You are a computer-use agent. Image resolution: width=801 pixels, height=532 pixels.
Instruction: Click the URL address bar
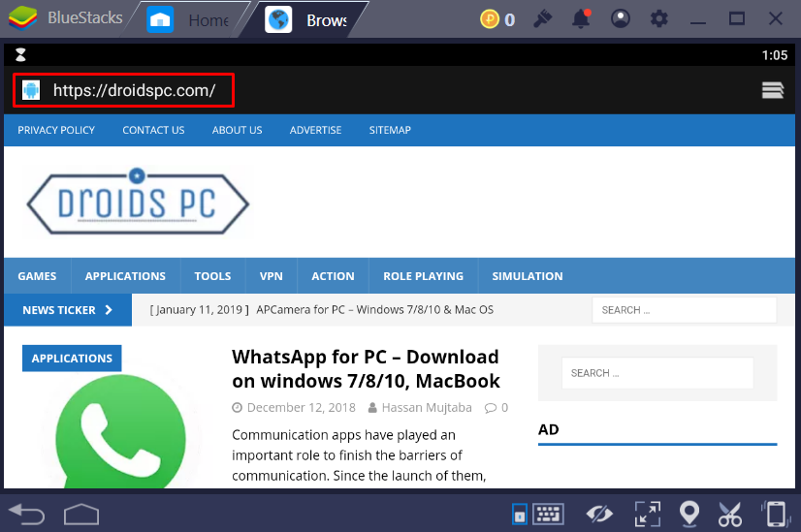[x=134, y=90]
